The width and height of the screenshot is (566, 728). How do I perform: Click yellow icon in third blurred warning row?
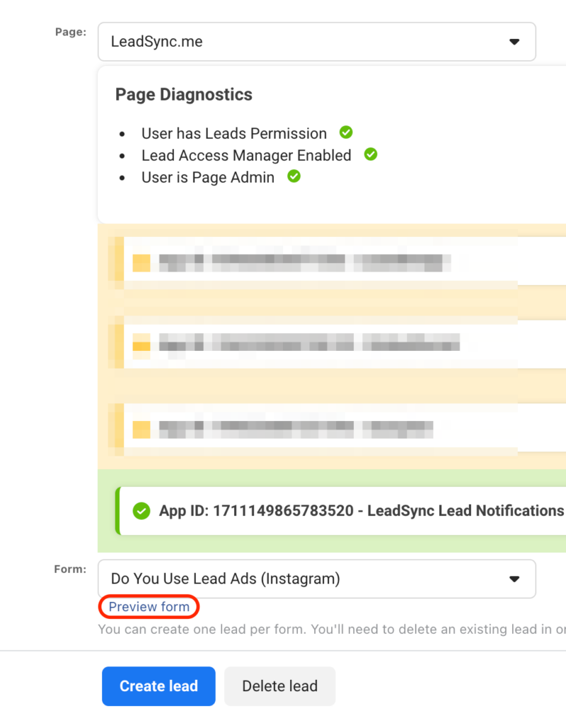pyautogui.click(x=141, y=429)
